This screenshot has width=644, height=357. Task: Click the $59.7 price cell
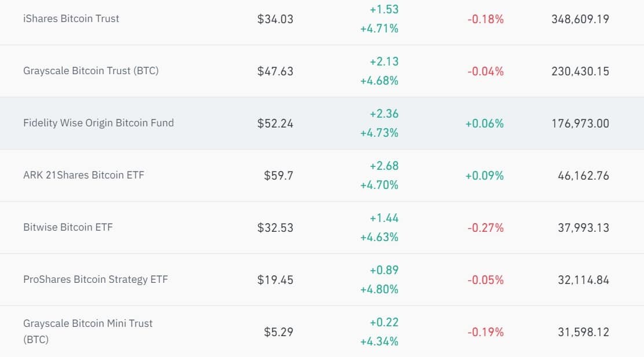click(x=279, y=176)
